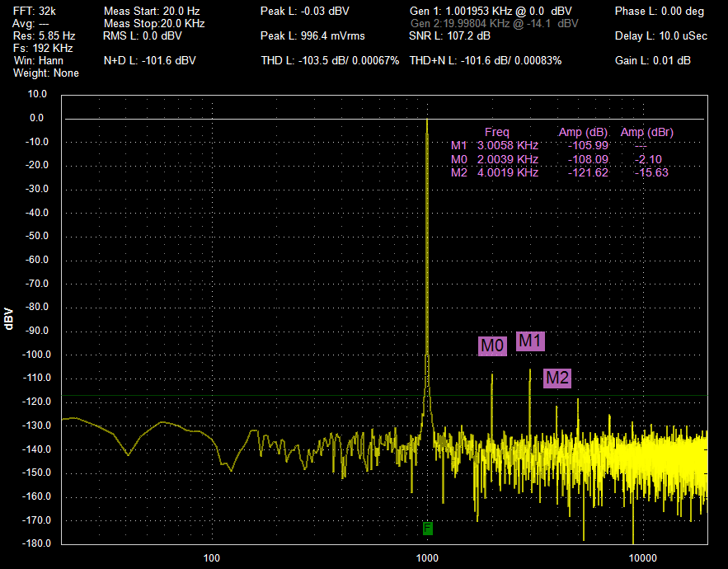
Task: Click Peak L: 996.4 mVrms value
Action: [312, 35]
